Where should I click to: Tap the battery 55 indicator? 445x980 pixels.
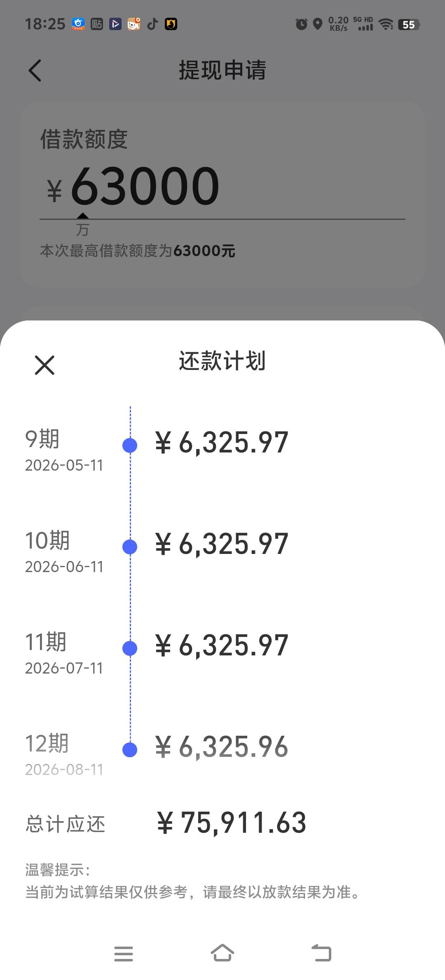click(409, 25)
